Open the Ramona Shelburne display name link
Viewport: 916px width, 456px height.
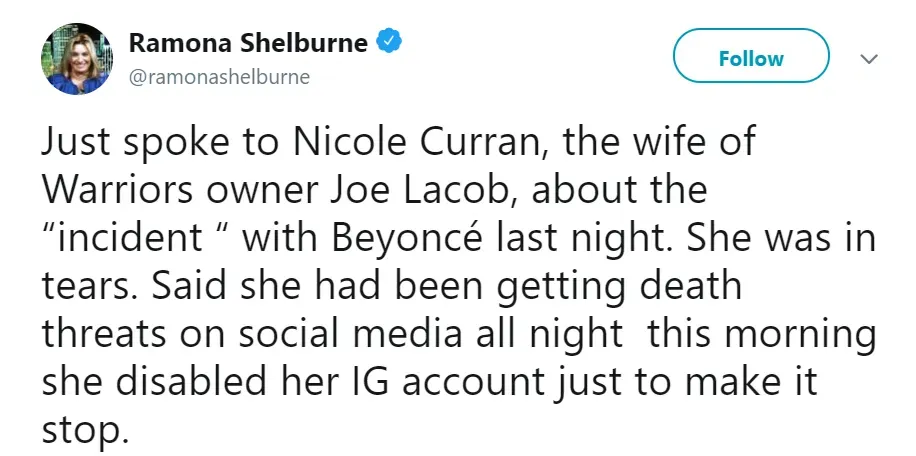249,43
